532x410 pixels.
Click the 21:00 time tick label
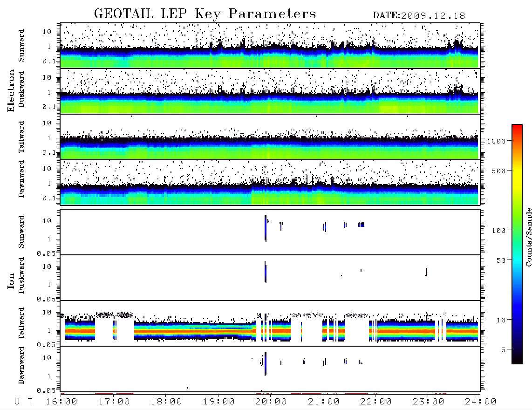[x=324, y=402]
